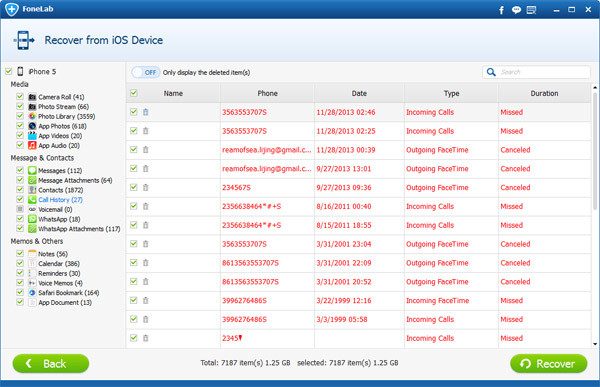Sort by the Date column header
The image size is (600, 387).
coord(359,93)
